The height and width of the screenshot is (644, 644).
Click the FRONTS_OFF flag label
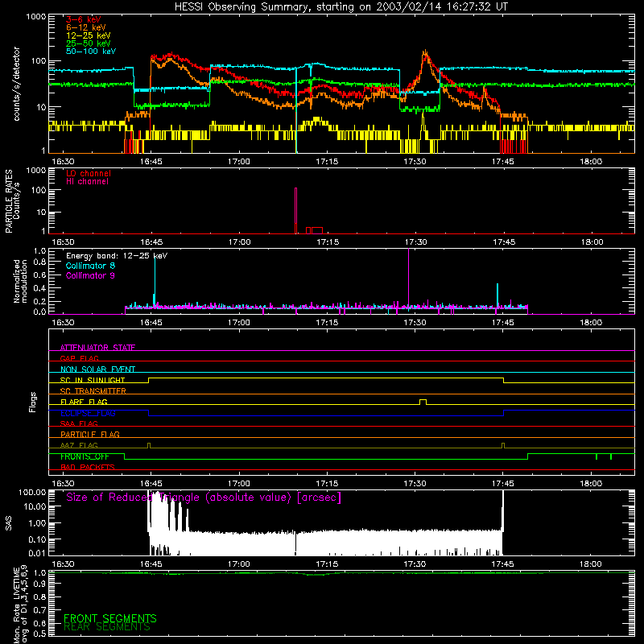(85, 456)
